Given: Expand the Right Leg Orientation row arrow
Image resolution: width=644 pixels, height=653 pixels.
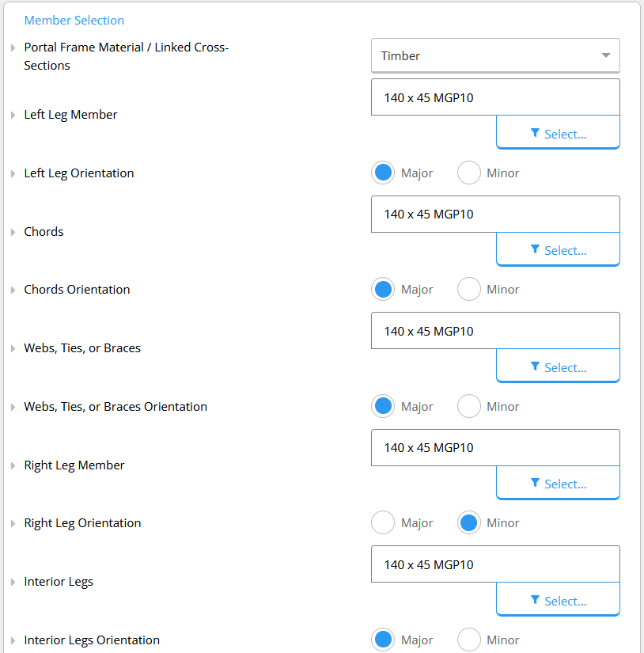Looking at the screenshot, I should tap(13, 523).
